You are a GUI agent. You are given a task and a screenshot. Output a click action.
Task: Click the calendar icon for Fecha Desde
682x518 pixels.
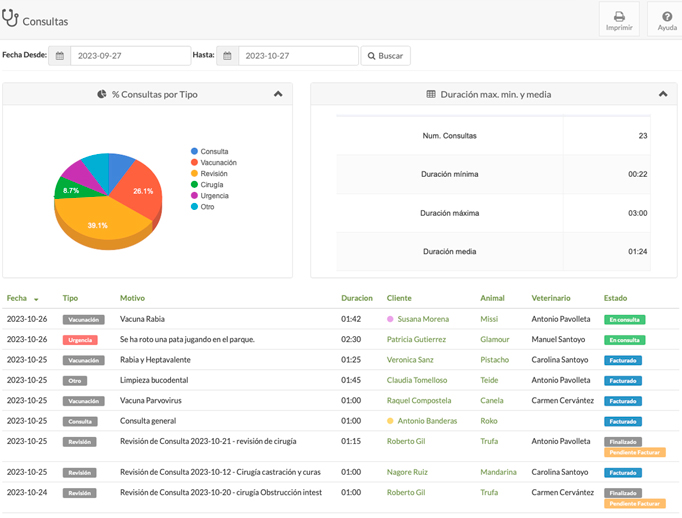pos(59,56)
